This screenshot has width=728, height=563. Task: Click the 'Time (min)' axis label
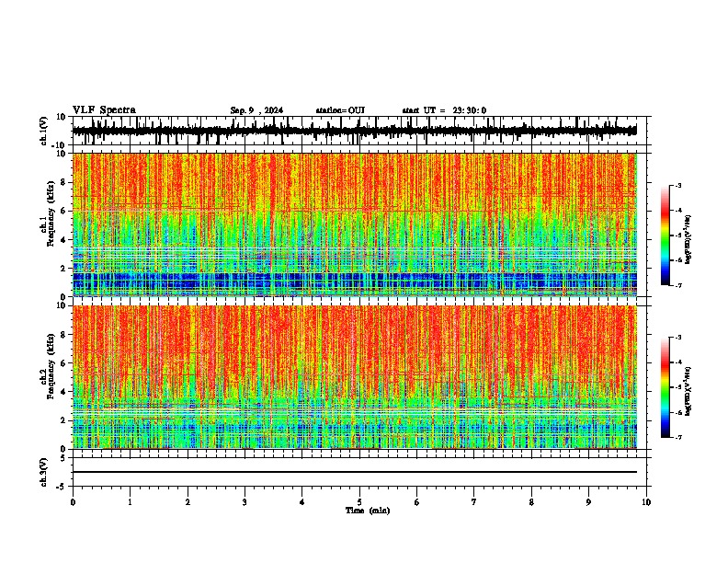coord(368,511)
